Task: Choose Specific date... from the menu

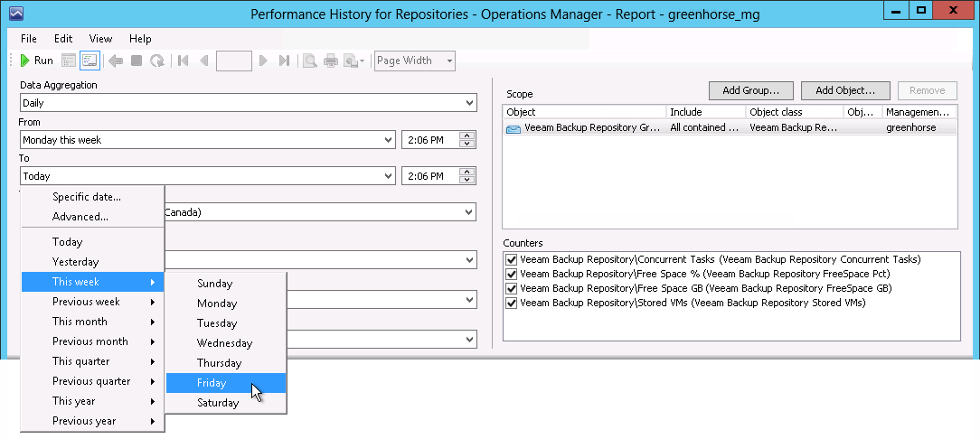Action: (92, 197)
